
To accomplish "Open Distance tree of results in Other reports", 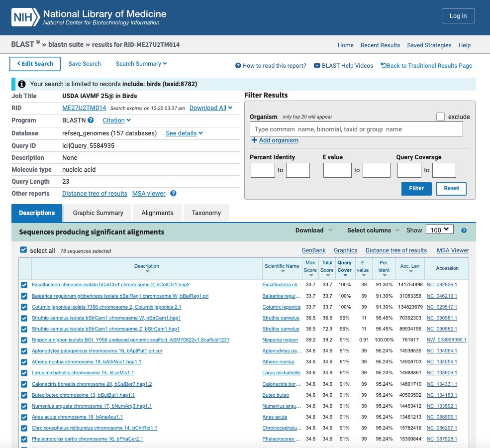I will coord(95,194).
